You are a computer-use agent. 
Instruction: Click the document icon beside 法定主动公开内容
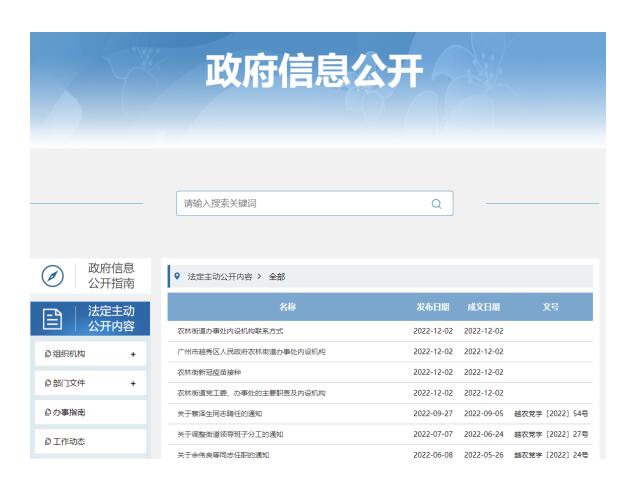point(52,320)
